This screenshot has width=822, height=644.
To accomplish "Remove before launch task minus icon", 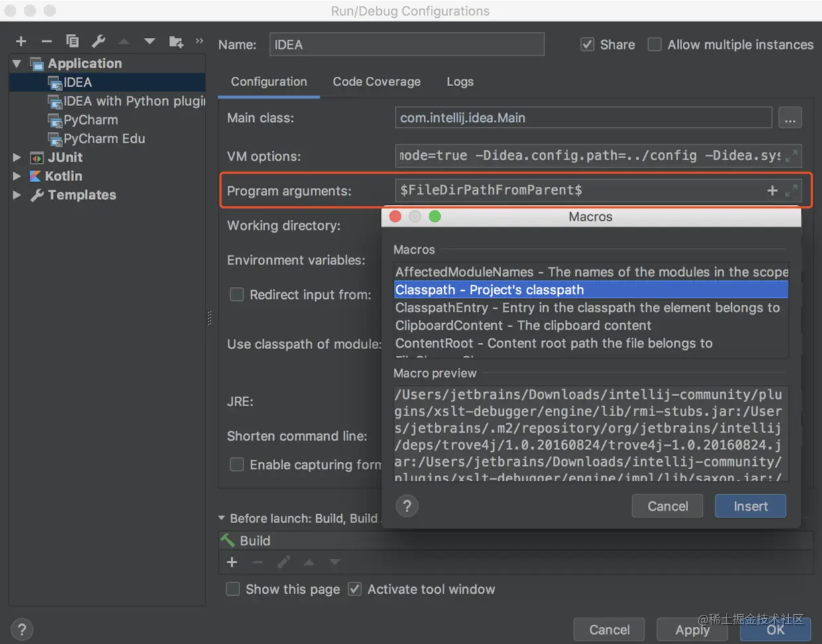I will pos(258,562).
